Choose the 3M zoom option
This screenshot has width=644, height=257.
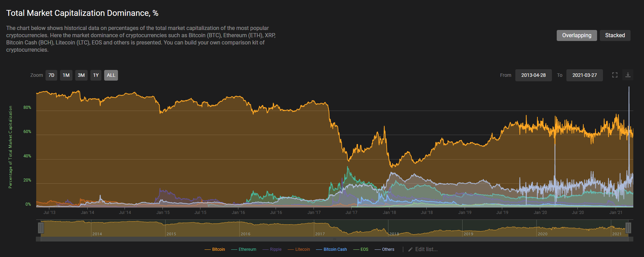[81, 75]
